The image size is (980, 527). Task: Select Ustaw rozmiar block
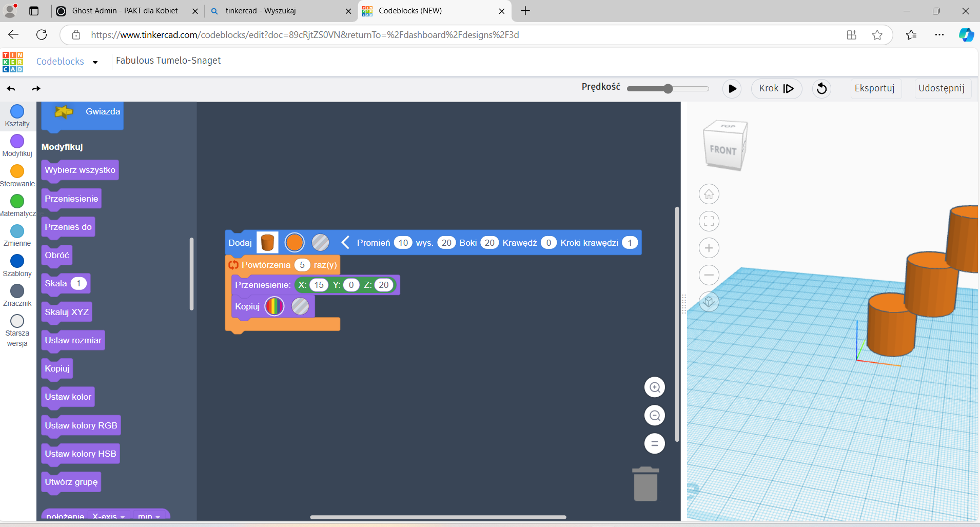tap(73, 341)
